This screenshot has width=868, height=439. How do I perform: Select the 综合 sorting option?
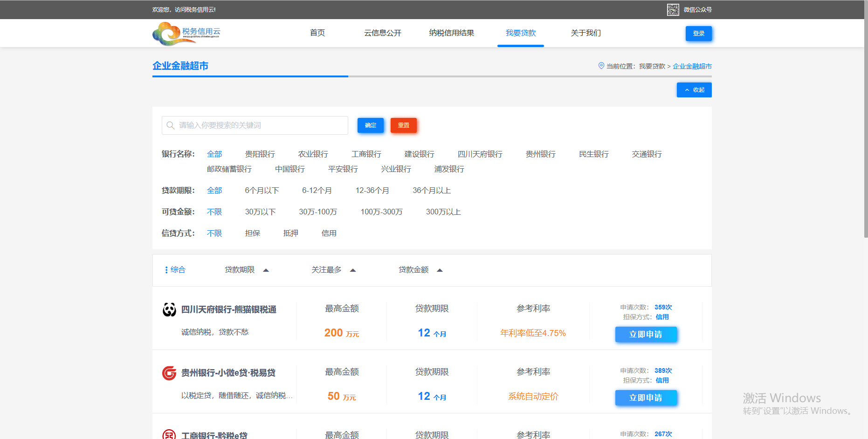click(x=178, y=269)
